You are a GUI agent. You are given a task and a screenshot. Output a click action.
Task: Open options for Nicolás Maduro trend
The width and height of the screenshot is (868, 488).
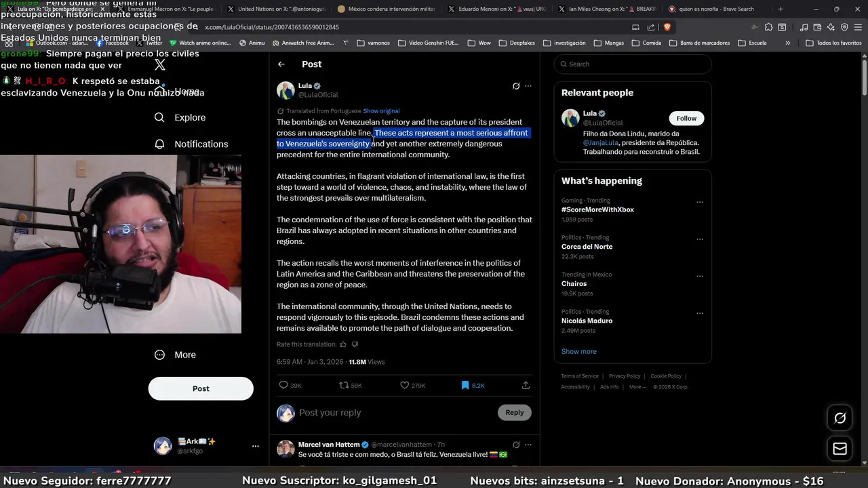click(700, 314)
